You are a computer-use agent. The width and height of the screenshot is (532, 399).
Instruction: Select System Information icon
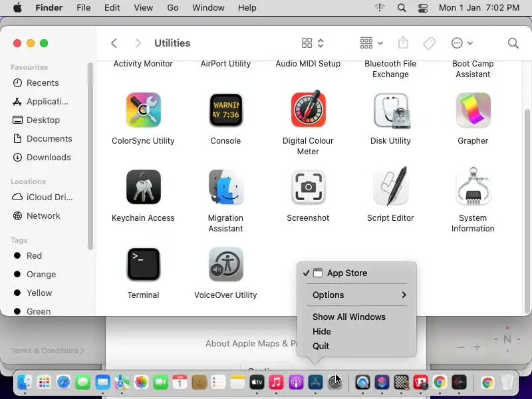[x=473, y=186]
